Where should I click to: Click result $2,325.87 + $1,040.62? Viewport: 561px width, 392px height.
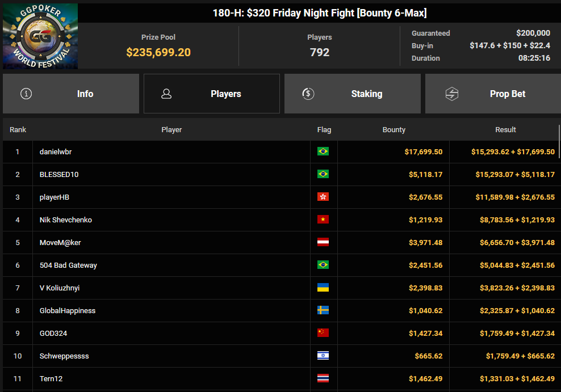pos(517,310)
